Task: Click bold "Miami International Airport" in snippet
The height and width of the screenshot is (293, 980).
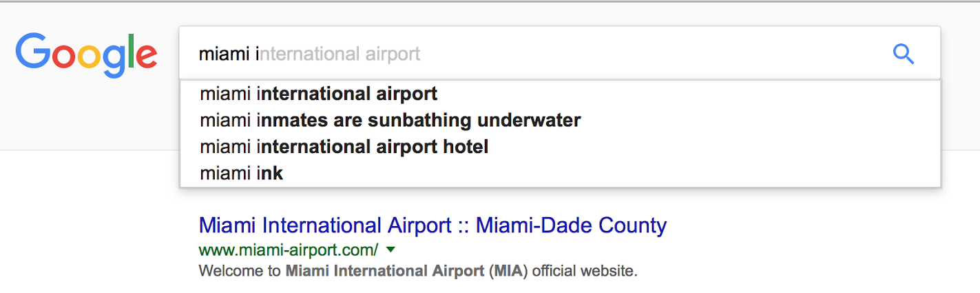Action: (384, 271)
